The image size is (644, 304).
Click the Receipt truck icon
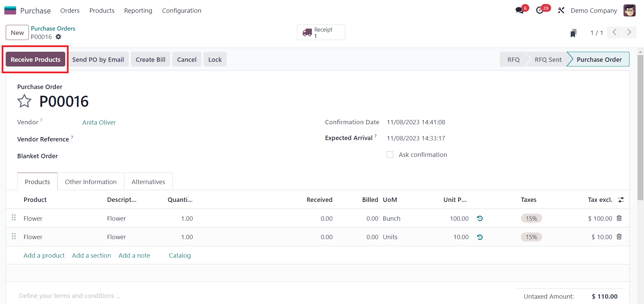(307, 33)
